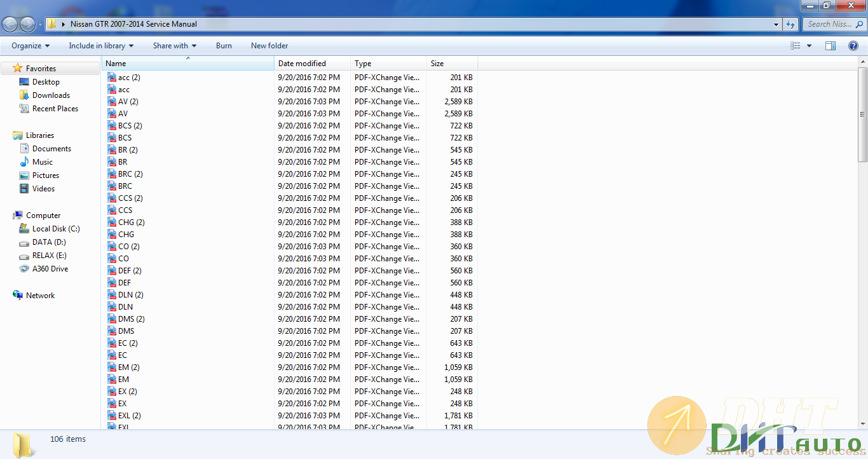This screenshot has width=868, height=459.
Task: Click the Music library icon
Action: click(x=24, y=162)
